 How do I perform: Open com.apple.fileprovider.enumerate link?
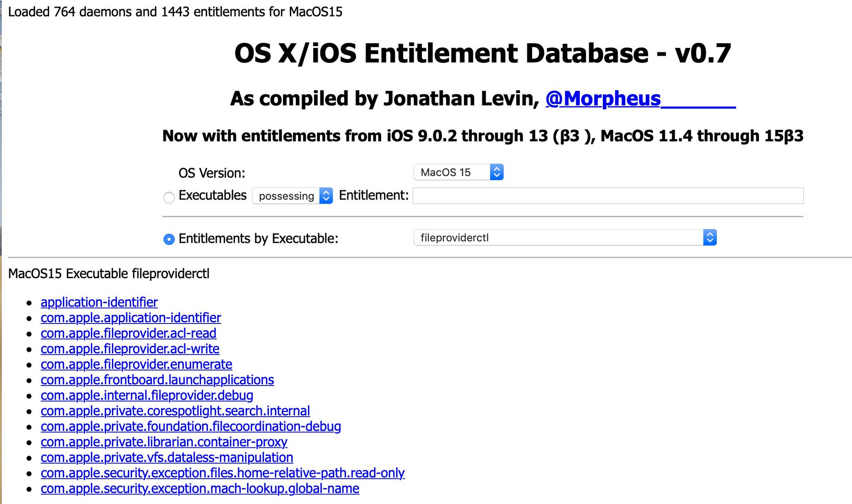click(136, 364)
